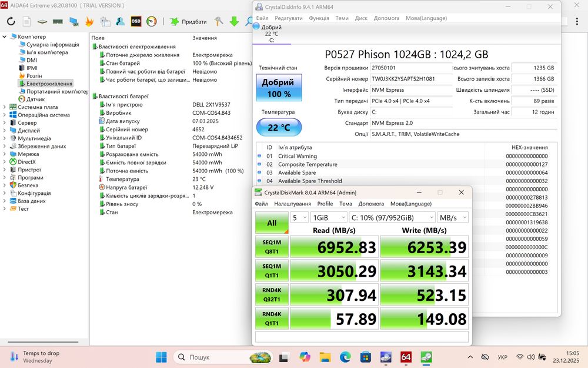
Task: Select the Напруга батареї row
Action: pos(172,187)
